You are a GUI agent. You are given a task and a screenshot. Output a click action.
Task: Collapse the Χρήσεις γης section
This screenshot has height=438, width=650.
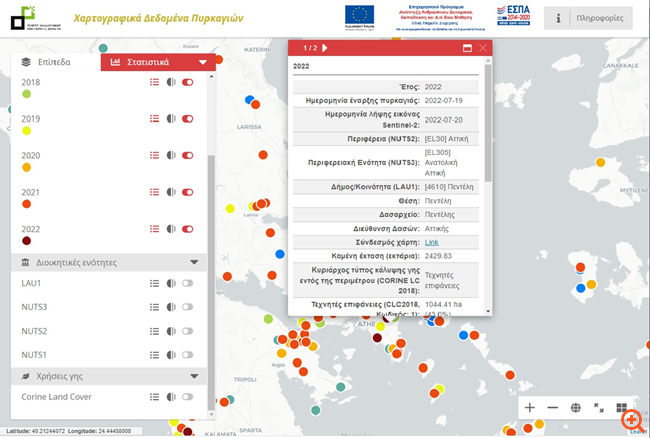194,376
